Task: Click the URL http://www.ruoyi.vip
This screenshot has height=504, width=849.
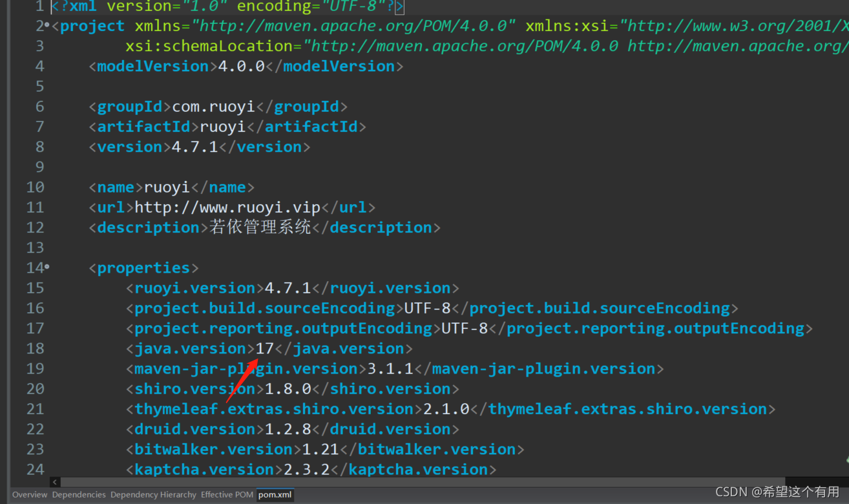Action: pos(227,207)
